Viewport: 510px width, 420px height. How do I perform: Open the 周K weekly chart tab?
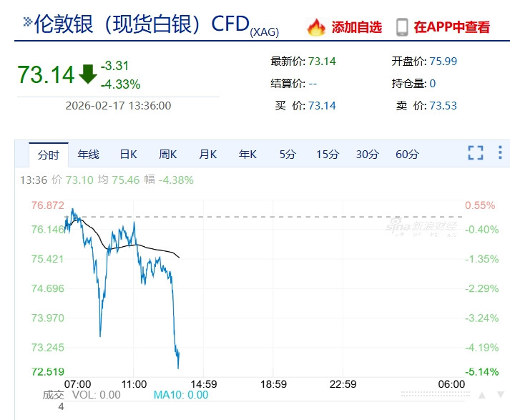[168, 155]
